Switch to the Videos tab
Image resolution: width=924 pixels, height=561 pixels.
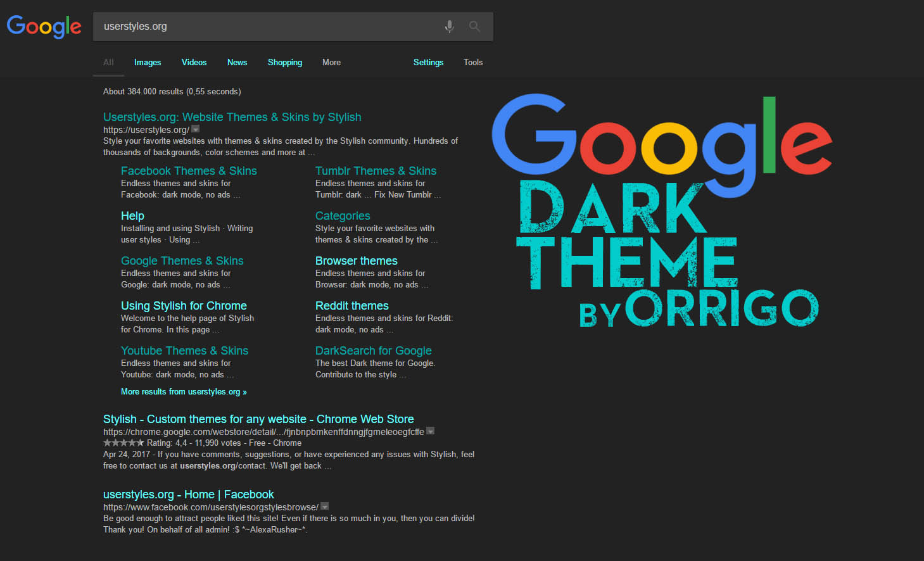[194, 62]
